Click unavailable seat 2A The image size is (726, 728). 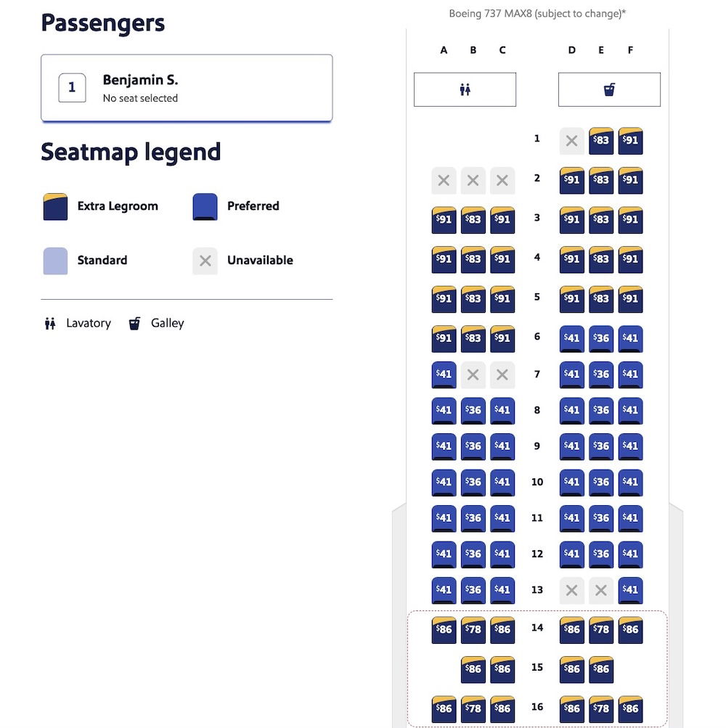click(x=444, y=181)
